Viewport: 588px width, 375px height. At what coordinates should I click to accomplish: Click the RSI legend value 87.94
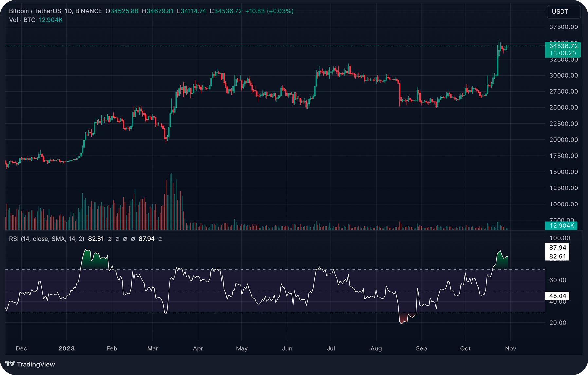click(147, 239)
